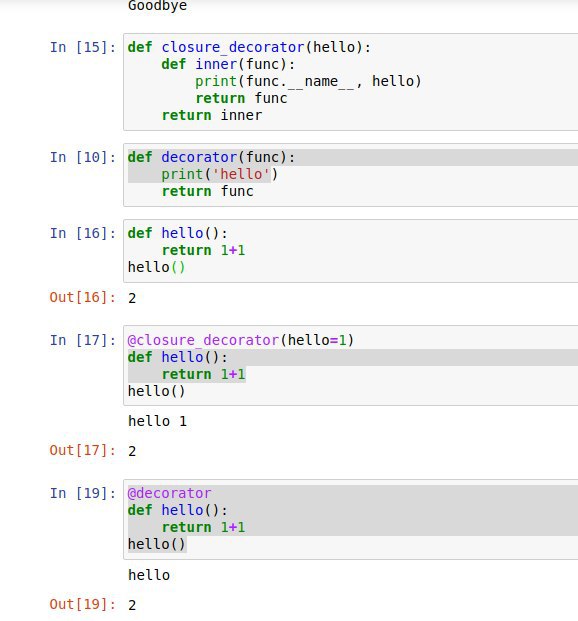The height and width of the screenshot is (621, 578).
Task: Click the 'hello 1' printed output
Action: coord(157,421)
